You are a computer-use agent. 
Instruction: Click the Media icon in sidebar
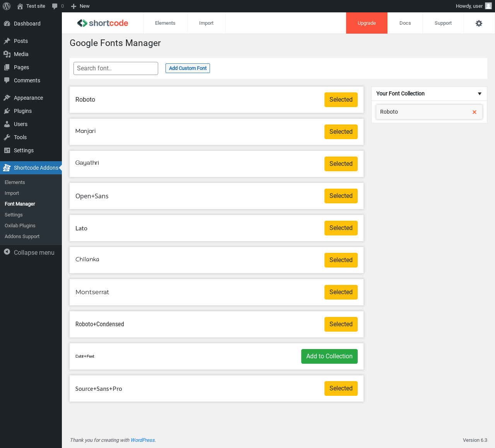pos(7,54)
